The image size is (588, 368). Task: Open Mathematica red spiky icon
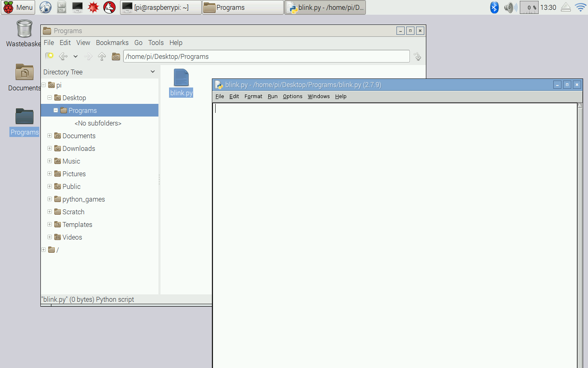[x=94, y=7]
